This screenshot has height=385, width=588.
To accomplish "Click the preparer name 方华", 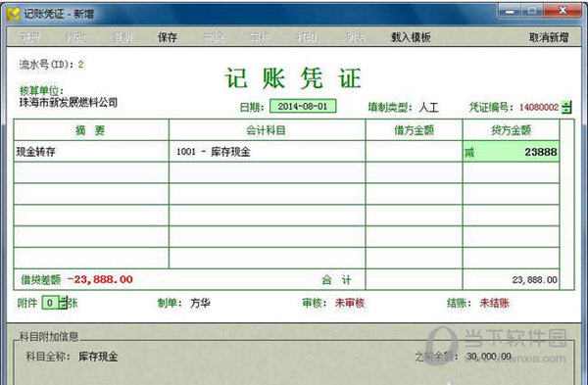I will pyautogui.click(x=200, y=303).
